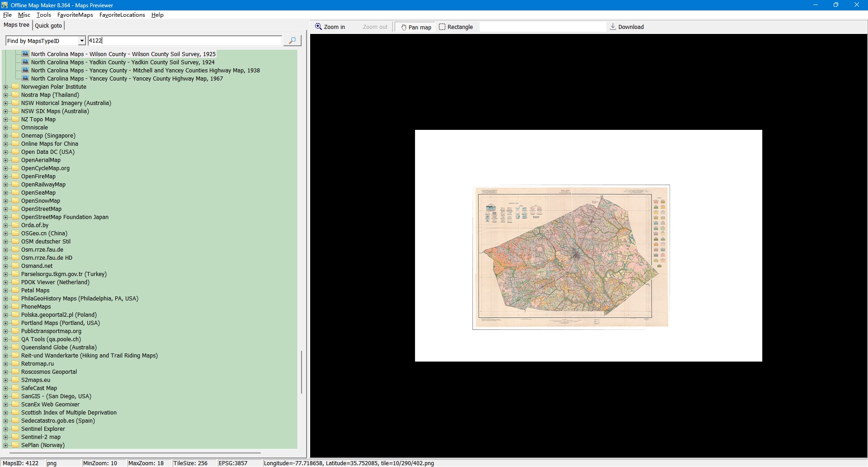The image size is (868, 467).
Task: Click the Yancey County Highway Map 1967 icon
Action: [26, 78]
